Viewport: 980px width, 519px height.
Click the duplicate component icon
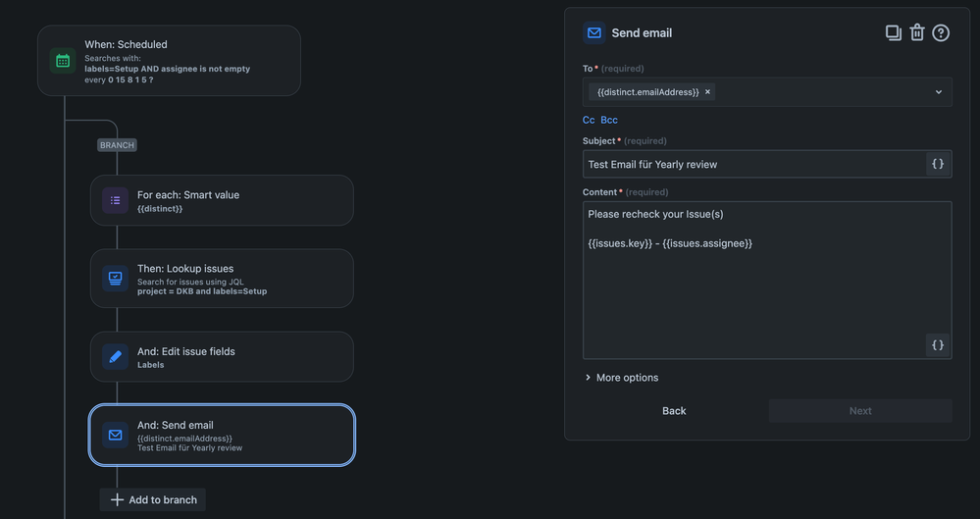pyautogui.click(x=893, y=32)
